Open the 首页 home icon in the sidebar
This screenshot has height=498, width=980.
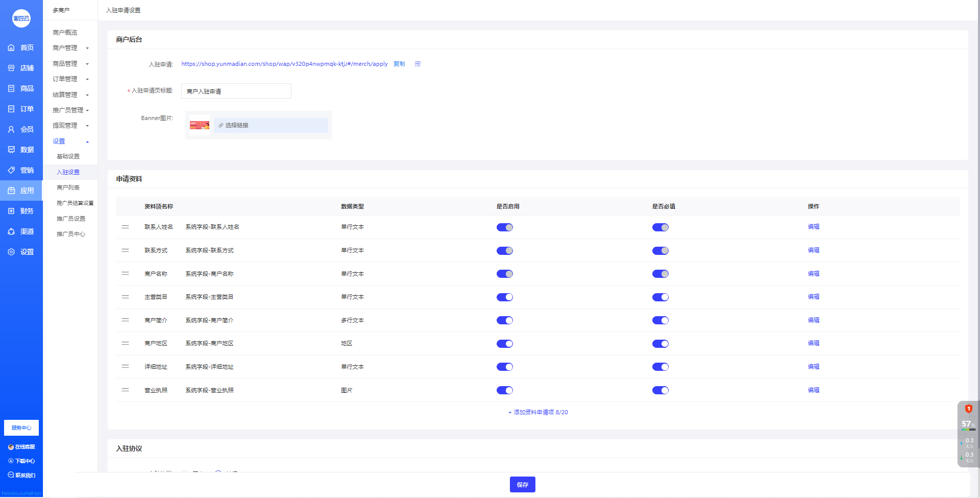pyautogui.click(x=11, y=48)
